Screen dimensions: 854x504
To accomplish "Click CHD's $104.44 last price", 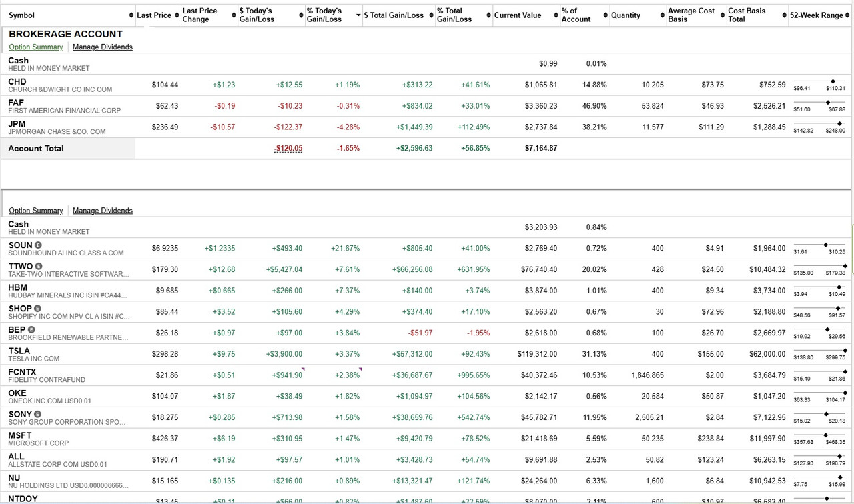I will tap(165, 85).
